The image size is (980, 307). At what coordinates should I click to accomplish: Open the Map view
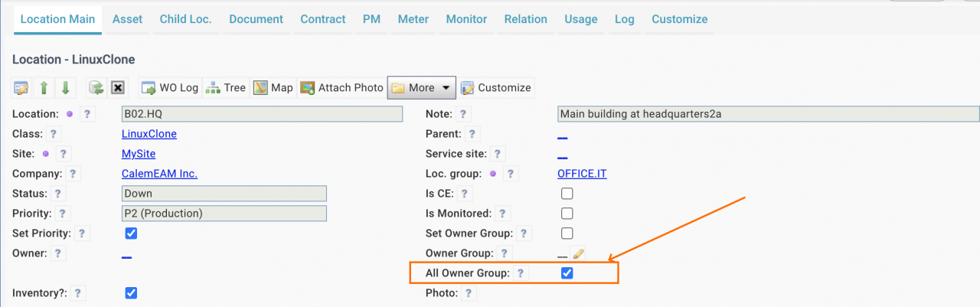[273, 87]
